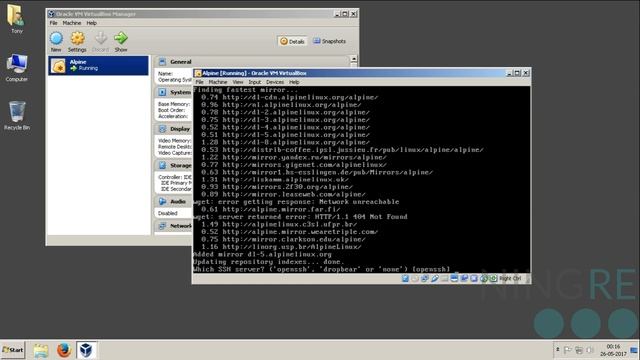Click the Network section icon in details
640x360 pixels.
162,226
